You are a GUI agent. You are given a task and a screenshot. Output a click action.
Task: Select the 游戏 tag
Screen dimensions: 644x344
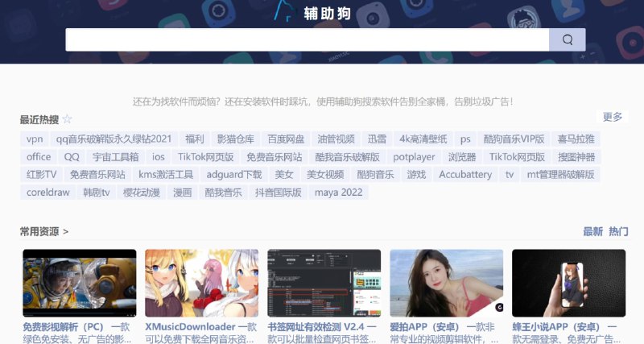[416, 174]
